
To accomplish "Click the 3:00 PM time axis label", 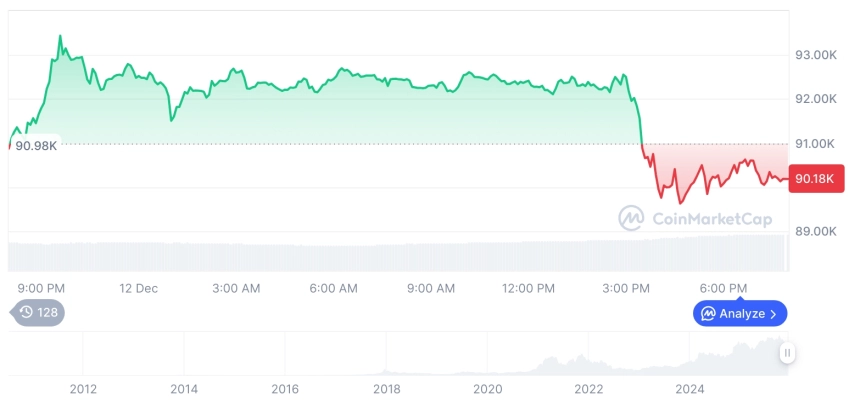I will pyautogui.click(x=625, y=288).
